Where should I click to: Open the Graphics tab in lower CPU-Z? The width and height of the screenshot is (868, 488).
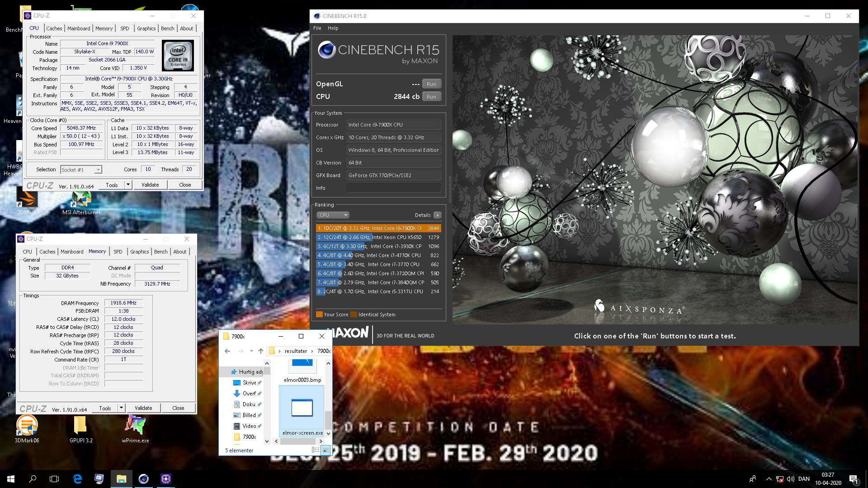[x=140, y=252]
